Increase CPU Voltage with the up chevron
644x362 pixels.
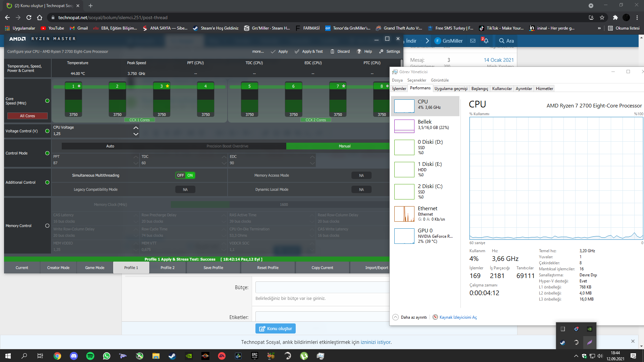coord(136,128)
